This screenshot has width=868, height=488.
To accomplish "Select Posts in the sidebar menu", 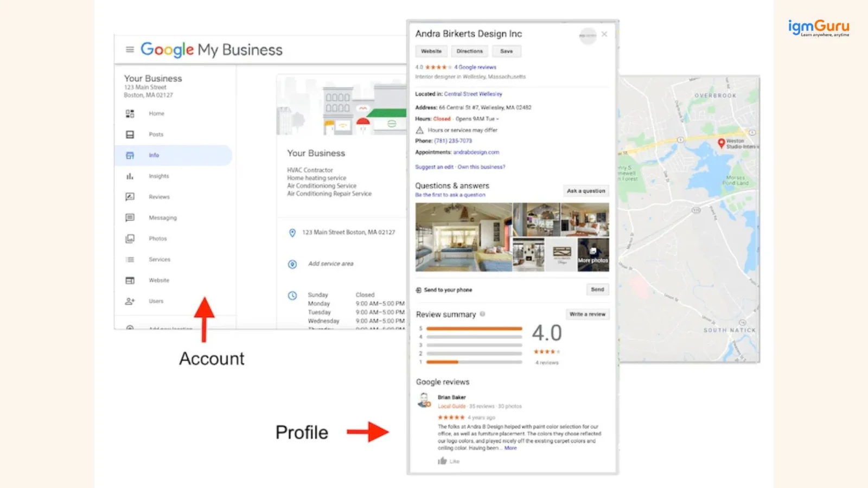I will [x=156, y=134].
